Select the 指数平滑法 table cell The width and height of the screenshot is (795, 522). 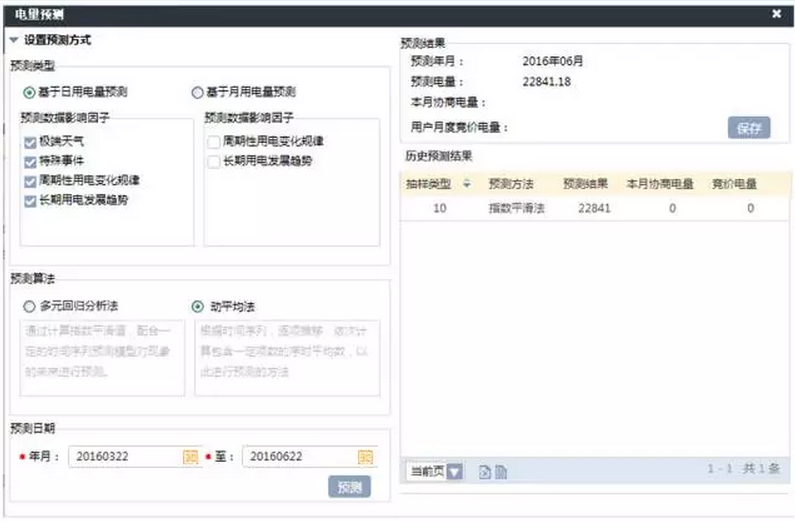point(516,208)
